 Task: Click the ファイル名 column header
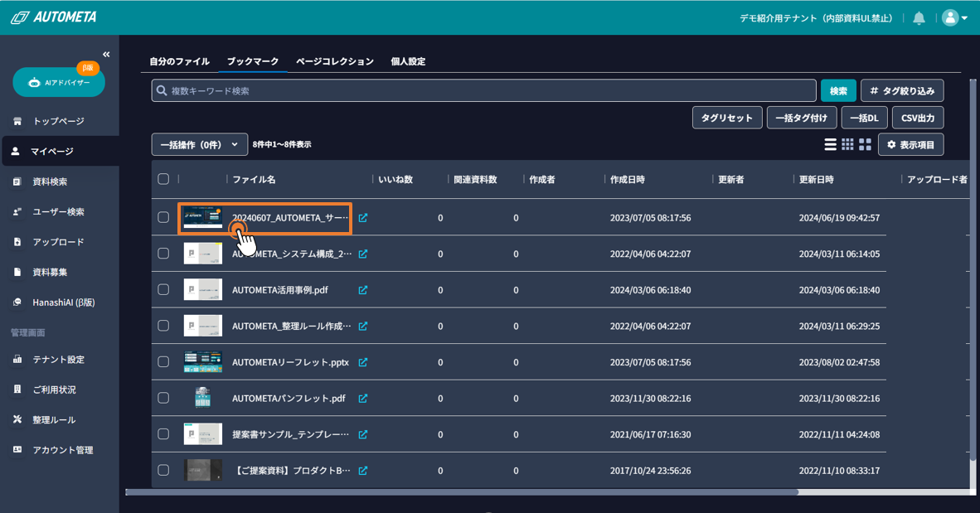pos(254,179)
